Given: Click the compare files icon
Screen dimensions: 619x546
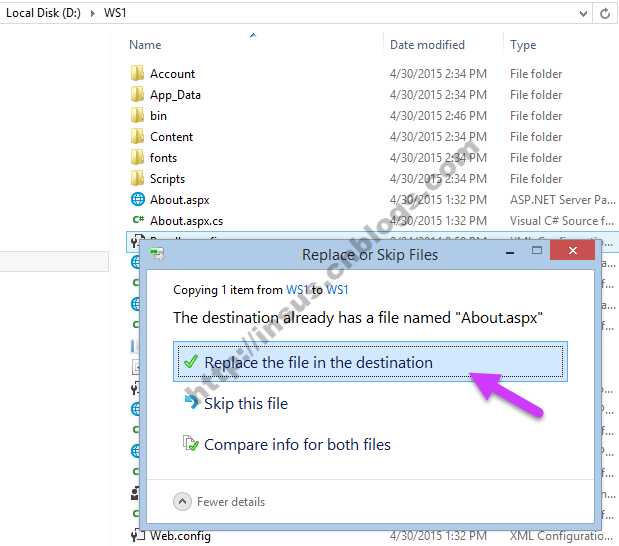Looking at the screenshot, I should [x=191, y=443].
